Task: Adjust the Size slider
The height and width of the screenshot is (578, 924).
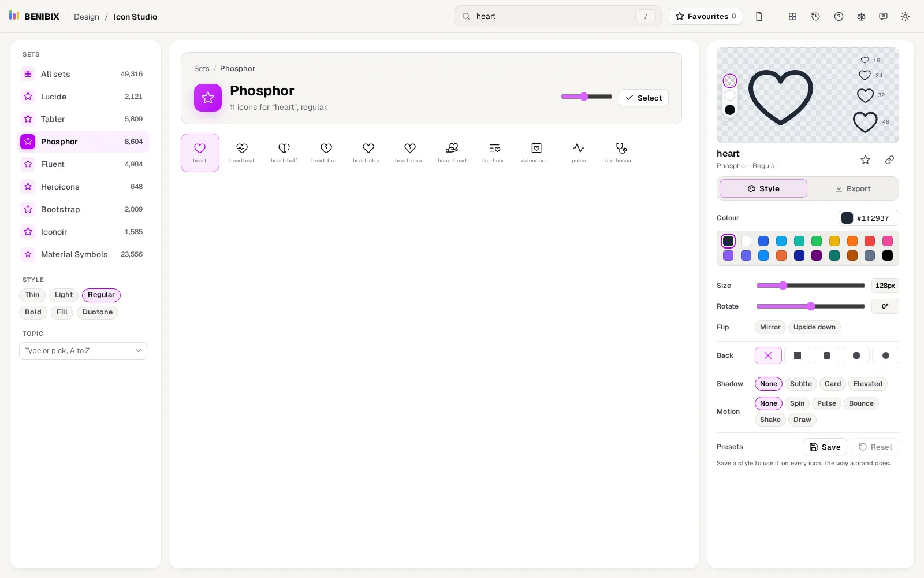Action: (x=810, y=286)
